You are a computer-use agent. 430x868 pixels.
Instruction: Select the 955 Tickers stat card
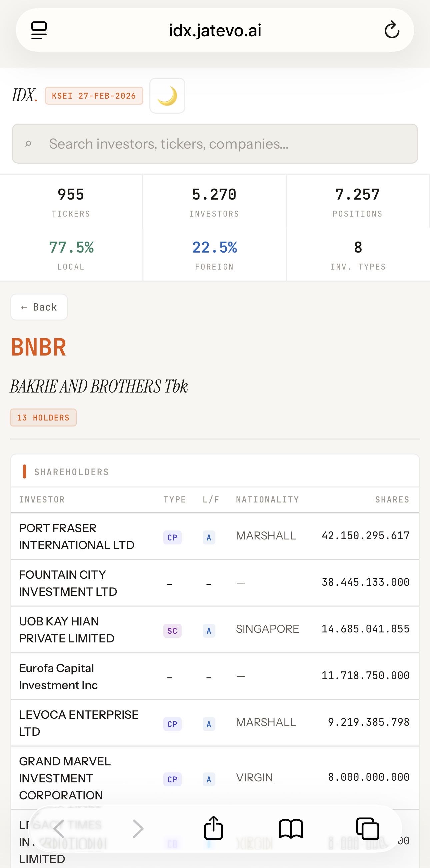pyautogui.click(x=71, y=202)
